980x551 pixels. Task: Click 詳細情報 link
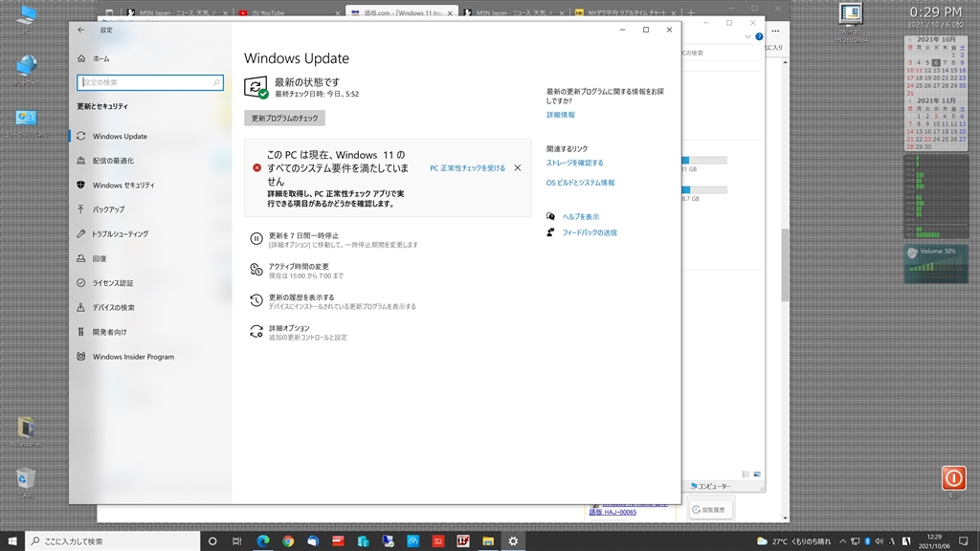pos(561,115)
